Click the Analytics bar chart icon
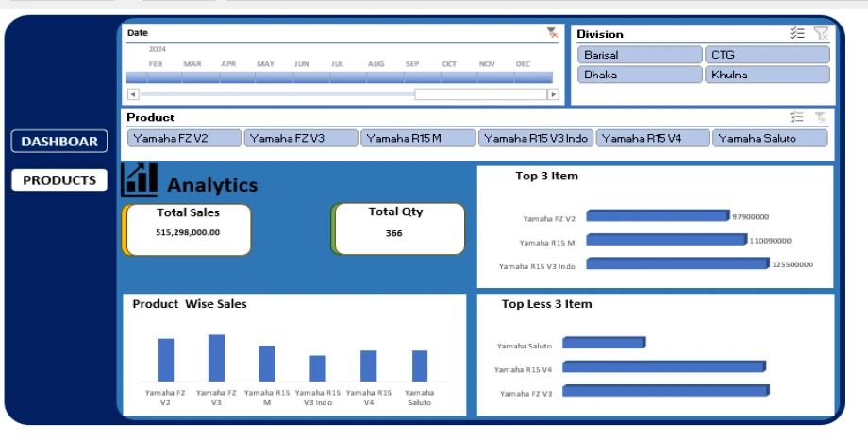 140,181
